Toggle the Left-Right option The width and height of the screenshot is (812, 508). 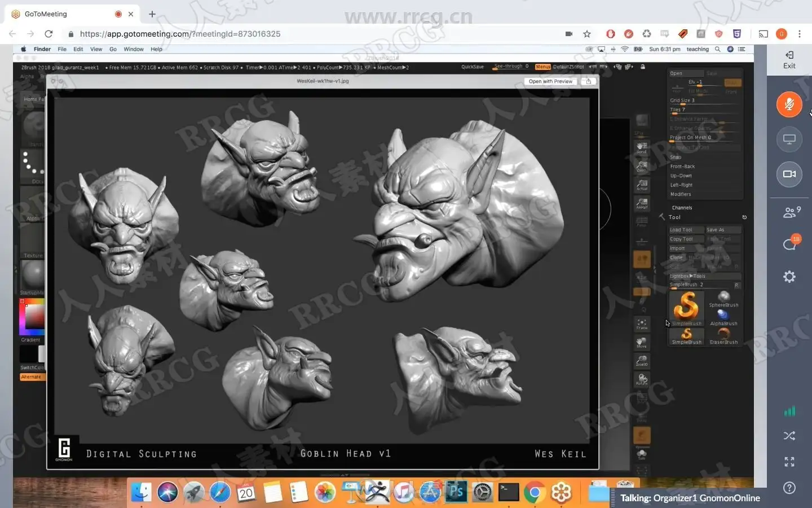coord(681,185)
